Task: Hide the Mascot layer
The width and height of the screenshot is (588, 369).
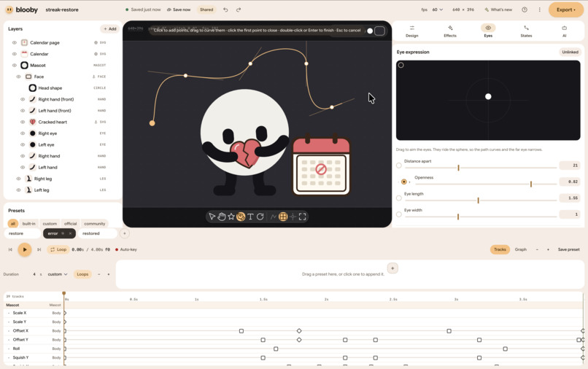Action: click(x=15, y=65)
